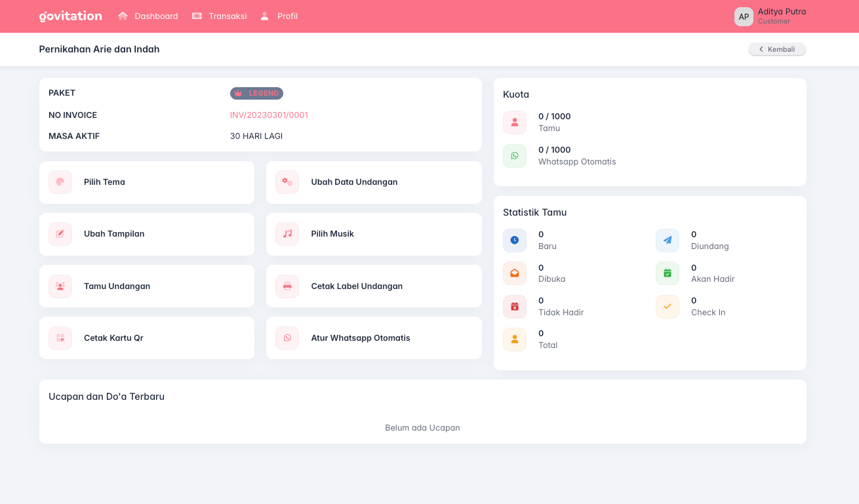The width and height of the screenshot is (859, 504).
Task: Click the LEGEND package badge
Action: (x=256, y=94)
